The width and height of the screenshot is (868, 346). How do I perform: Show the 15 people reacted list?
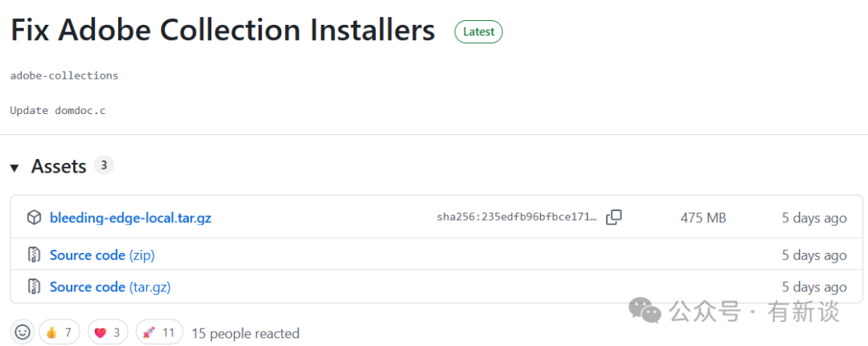click(245, 333)
